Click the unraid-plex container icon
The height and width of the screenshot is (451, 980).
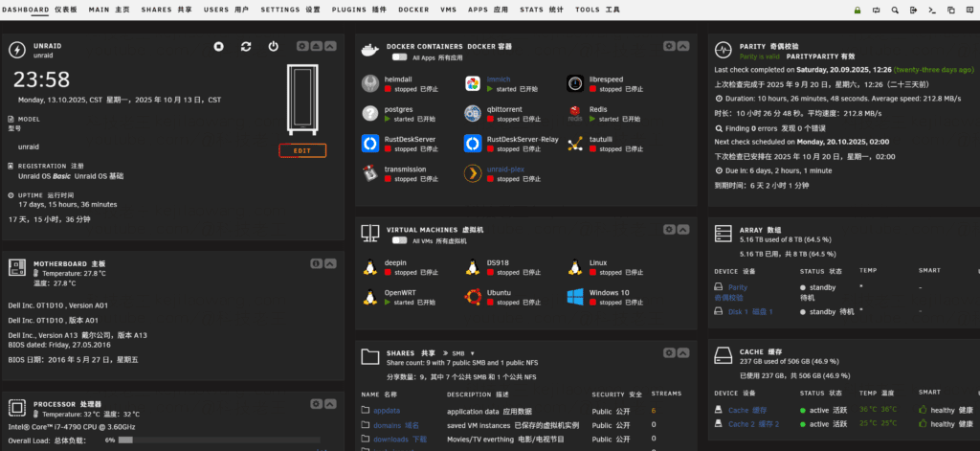[x=473, y=173]
